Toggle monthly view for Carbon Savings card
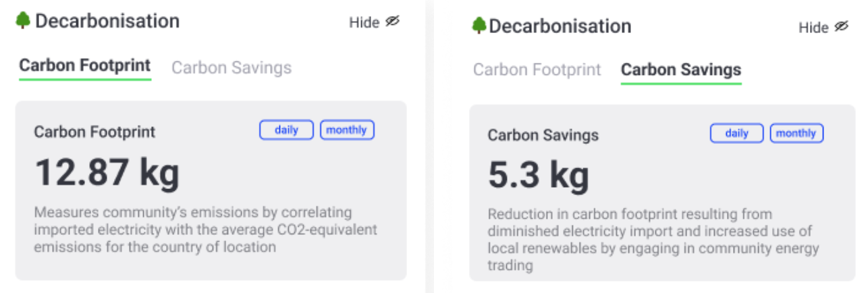This screenshot has height=293, width=868. click(797, 133)
